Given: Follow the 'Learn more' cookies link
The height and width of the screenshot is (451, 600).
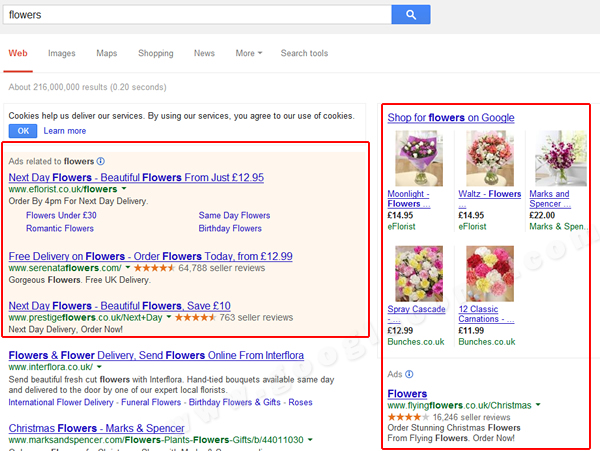Looking at the screenshot, I should click(65, 131).
